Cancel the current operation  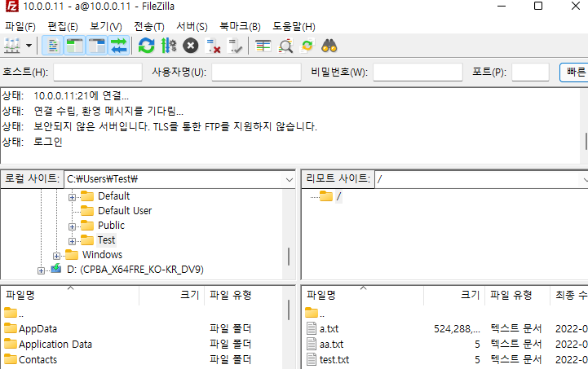click(x=191, y=46)
